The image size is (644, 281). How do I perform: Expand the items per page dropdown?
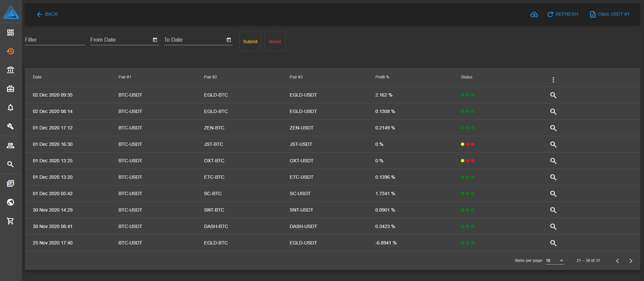[555, 261]
